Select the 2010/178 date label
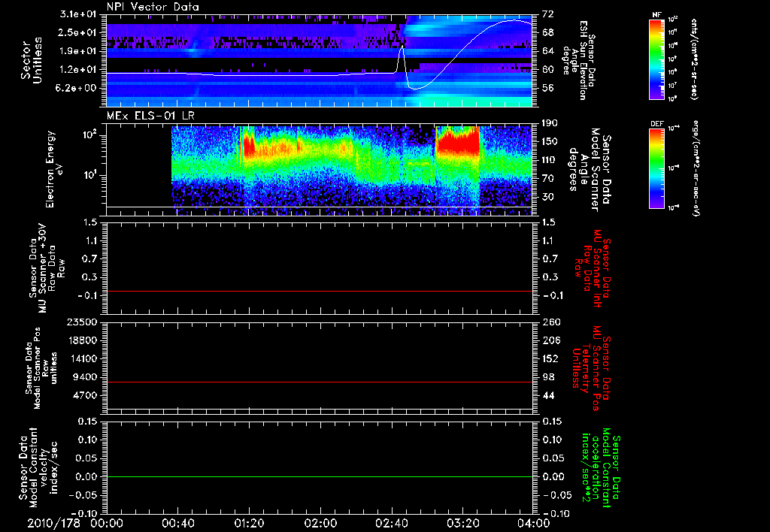Viewport: 770px width, 532px height. (53, 523)
